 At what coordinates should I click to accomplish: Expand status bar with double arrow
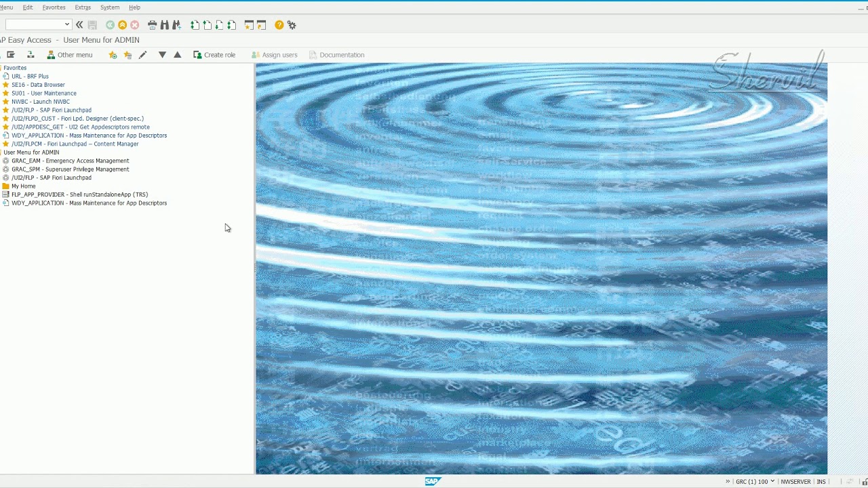728,482
